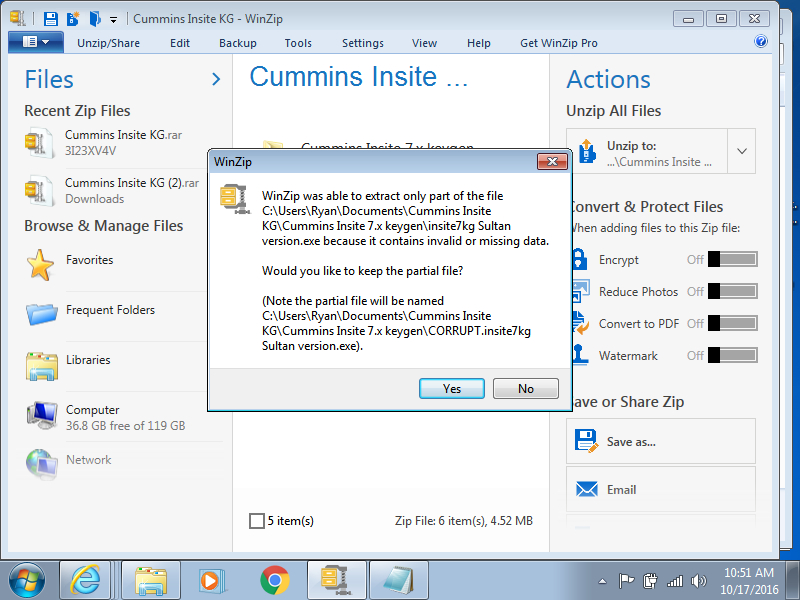The image size is (800, 600).
Task: Toggle the Watermark switch
Action: (732, 355)
